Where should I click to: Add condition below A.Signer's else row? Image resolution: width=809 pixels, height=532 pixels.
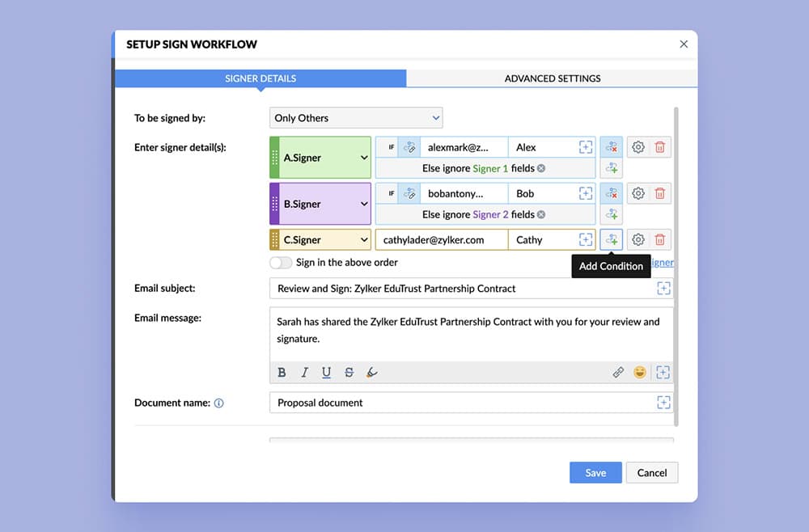pos(612,168)
